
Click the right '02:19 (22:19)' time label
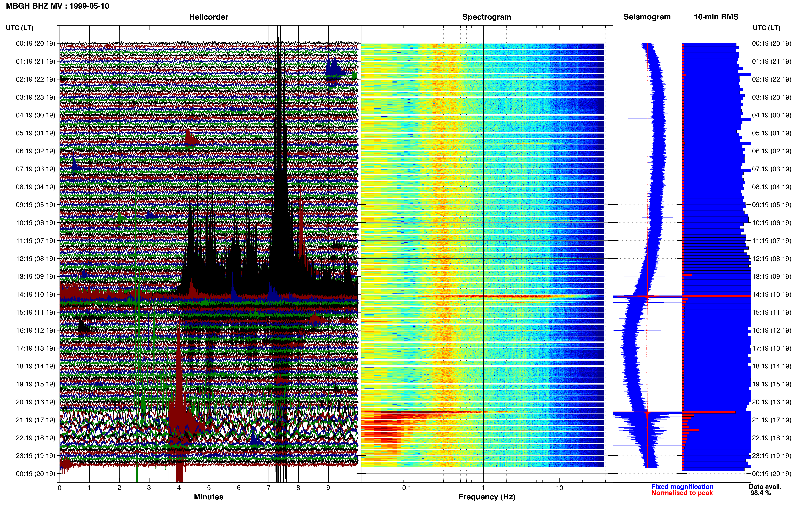(x=772, y=79)
